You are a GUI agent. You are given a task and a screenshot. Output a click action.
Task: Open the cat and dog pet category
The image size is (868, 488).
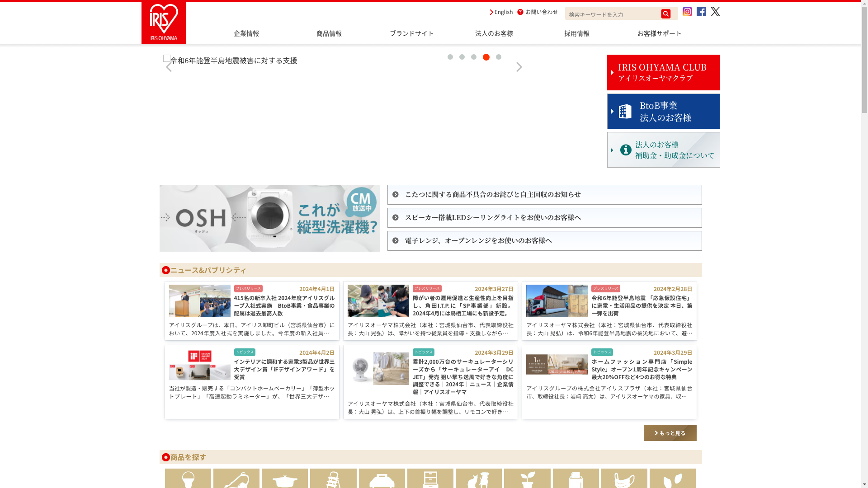coord(479,478)
